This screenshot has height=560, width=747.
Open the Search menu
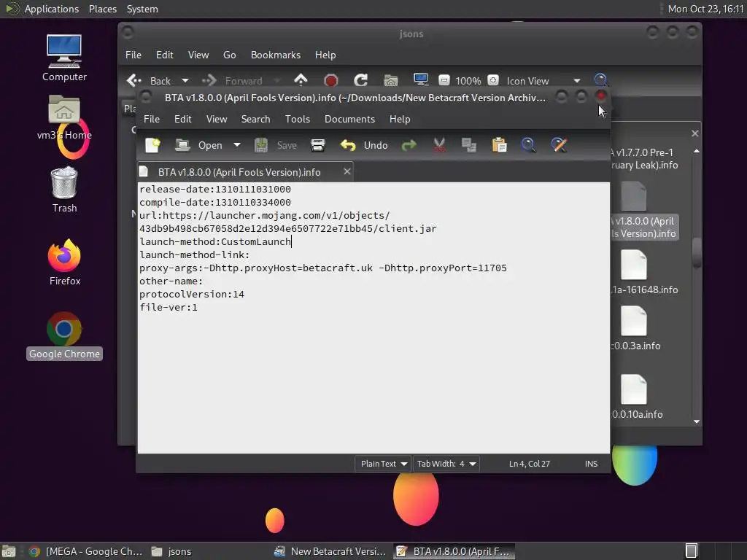point(255,119)
